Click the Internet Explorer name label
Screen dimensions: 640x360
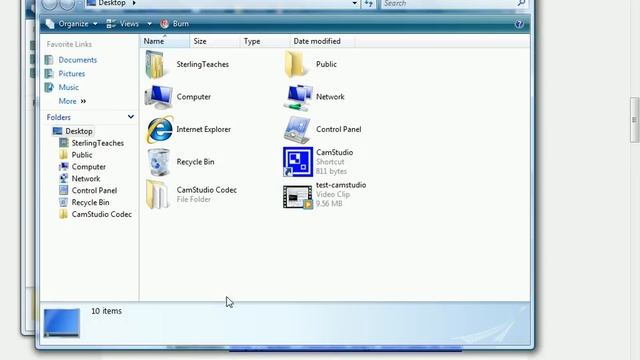click(x=203, y=129)
